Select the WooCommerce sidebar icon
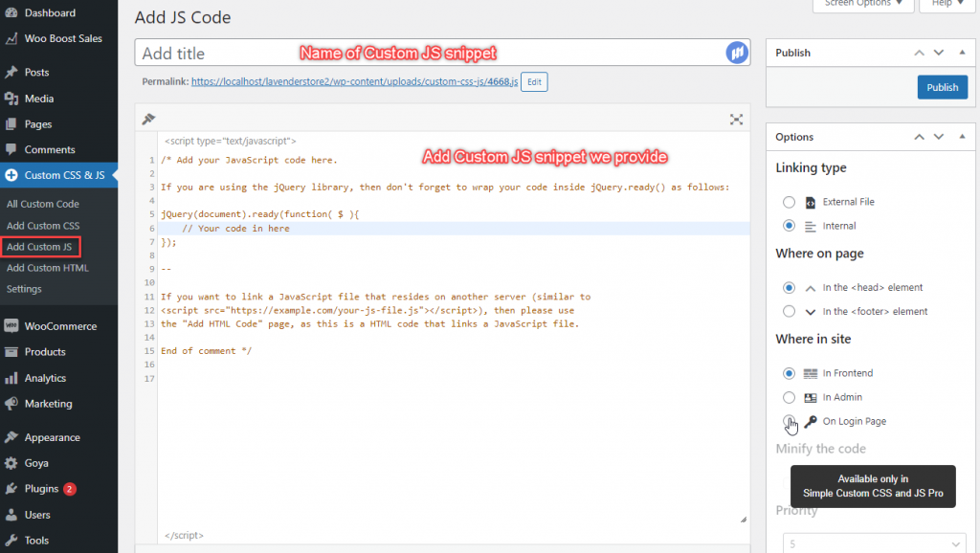 11,325
